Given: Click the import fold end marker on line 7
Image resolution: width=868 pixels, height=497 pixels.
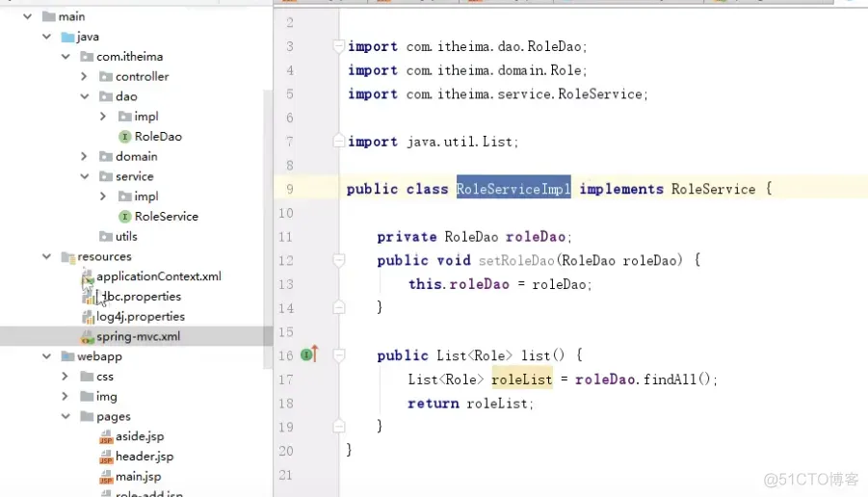Looking at the screenshot, I should [339, 142].
